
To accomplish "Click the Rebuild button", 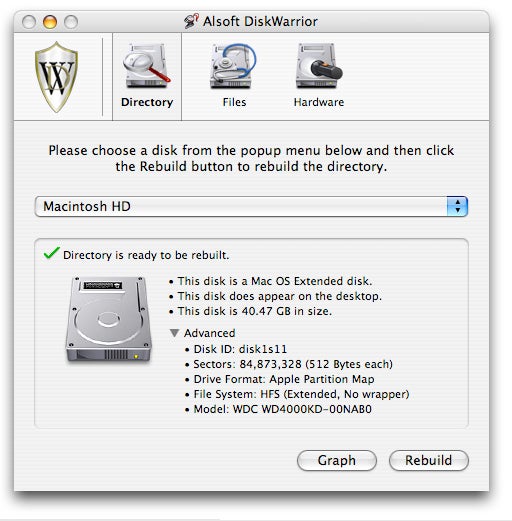I will click(429, 460).
